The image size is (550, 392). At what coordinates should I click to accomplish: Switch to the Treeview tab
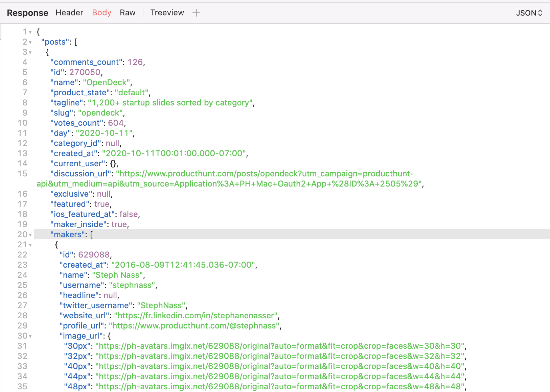[167, 13]
